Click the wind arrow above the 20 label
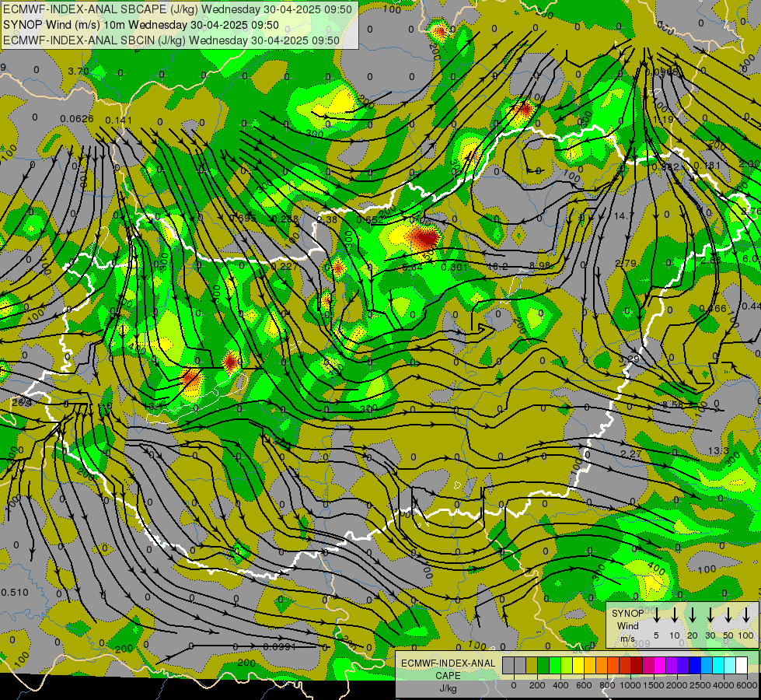Screen dimensions: 761x700 click(x=693, y=615)
